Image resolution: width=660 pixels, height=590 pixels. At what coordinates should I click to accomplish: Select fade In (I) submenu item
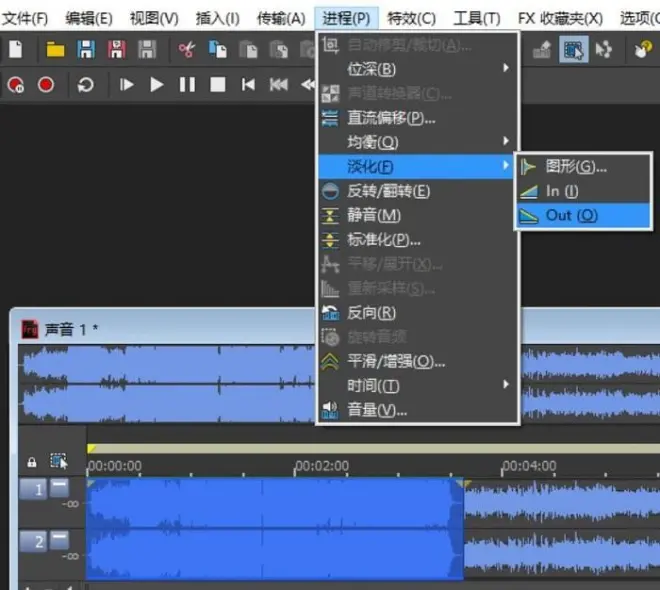[x=584, y=191]
